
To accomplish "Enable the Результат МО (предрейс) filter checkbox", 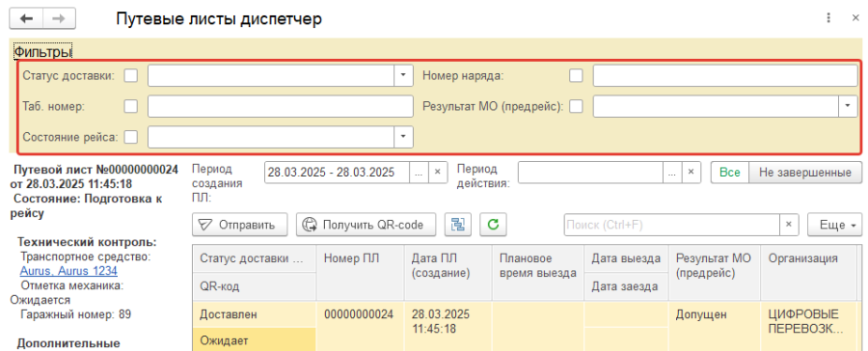I will pos(577,106).
